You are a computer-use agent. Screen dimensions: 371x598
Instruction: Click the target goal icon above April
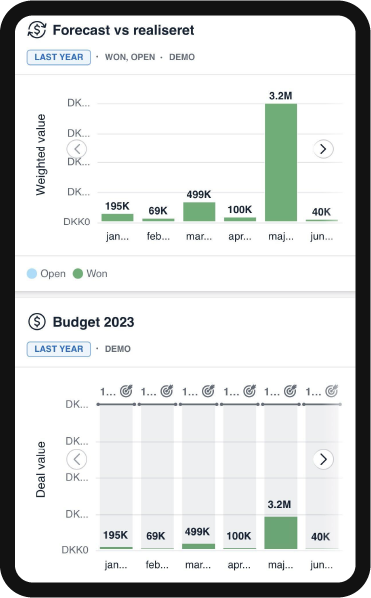[249, 391]
